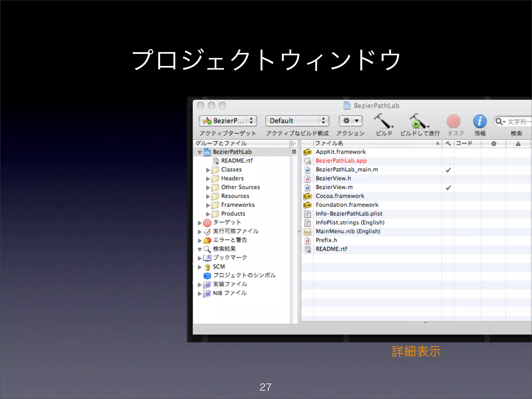Screen dimensions: 532x399
Task: Expand the Headers folder
Action: point(208,179)
